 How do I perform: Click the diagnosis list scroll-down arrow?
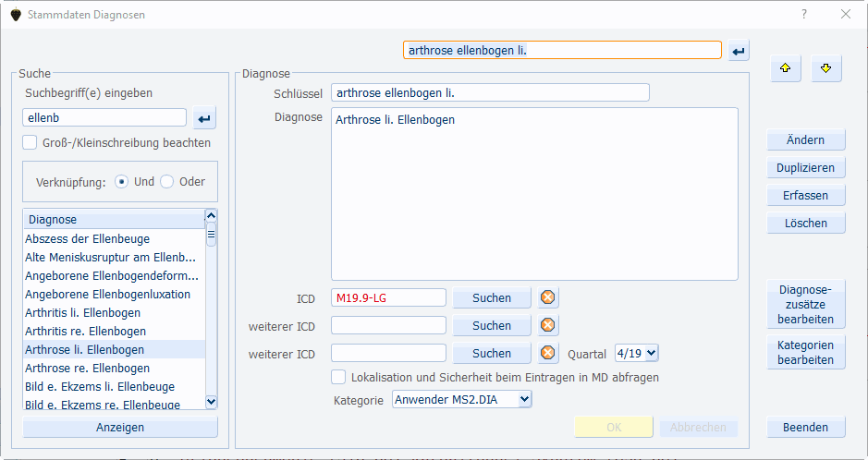[x=211, y=402]
